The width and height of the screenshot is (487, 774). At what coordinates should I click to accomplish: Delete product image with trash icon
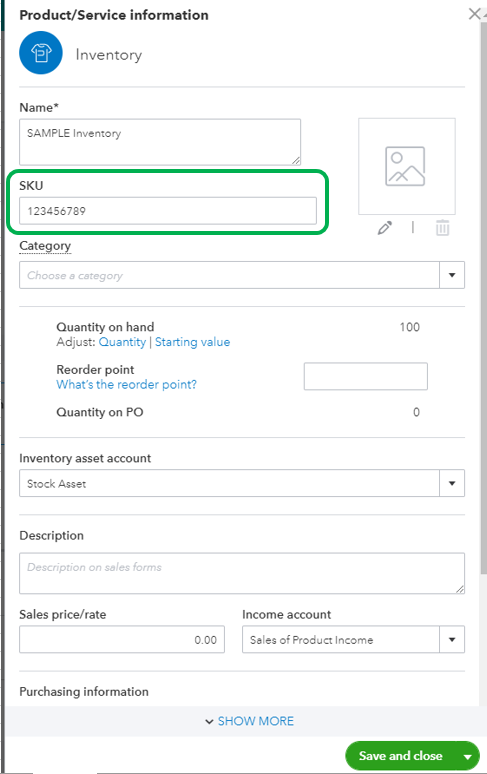(443, 228)
